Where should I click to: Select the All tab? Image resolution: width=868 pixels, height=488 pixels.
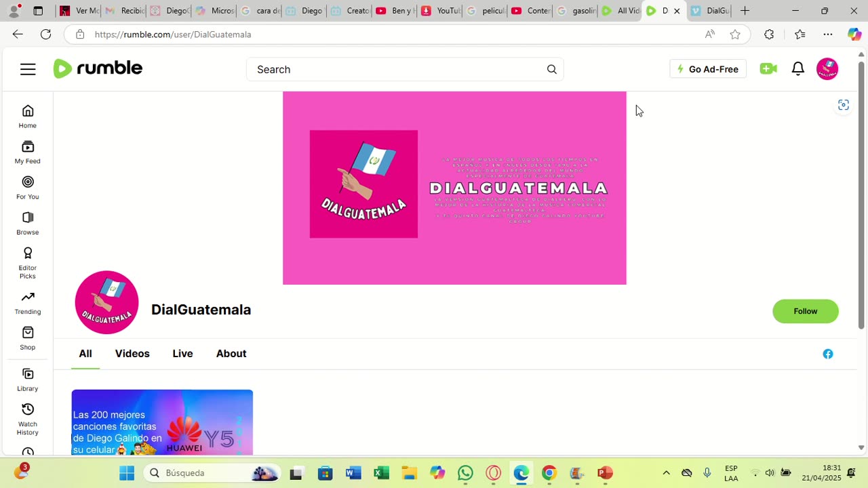85,354
